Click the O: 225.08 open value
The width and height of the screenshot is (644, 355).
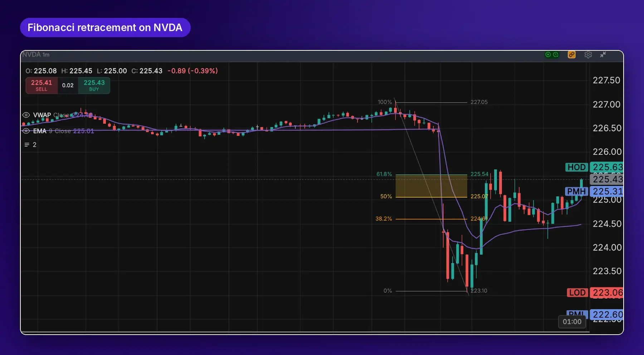[x=41, y=71]
